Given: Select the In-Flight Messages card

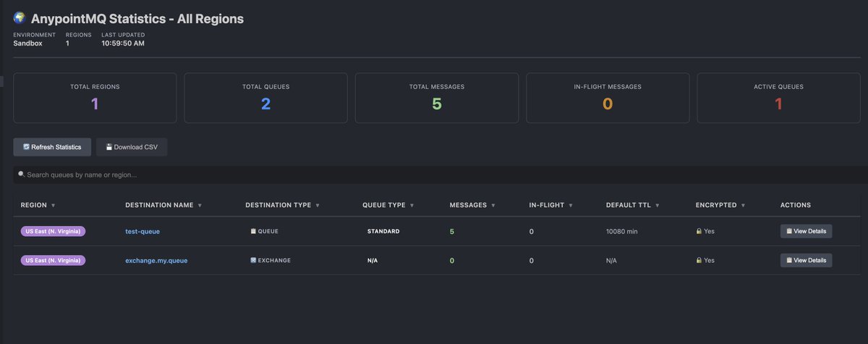Looking at the screenshot, I should pyautogui.click(x=608, y=98).
